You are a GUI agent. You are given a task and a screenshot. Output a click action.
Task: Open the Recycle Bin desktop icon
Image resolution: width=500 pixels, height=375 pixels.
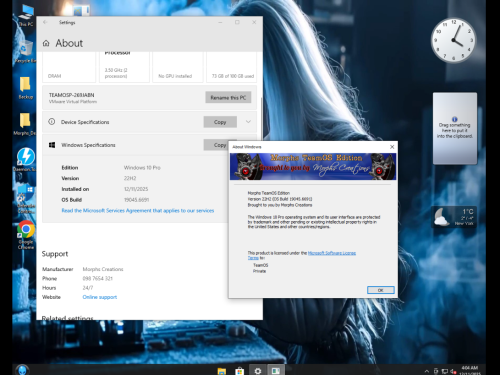25,52
